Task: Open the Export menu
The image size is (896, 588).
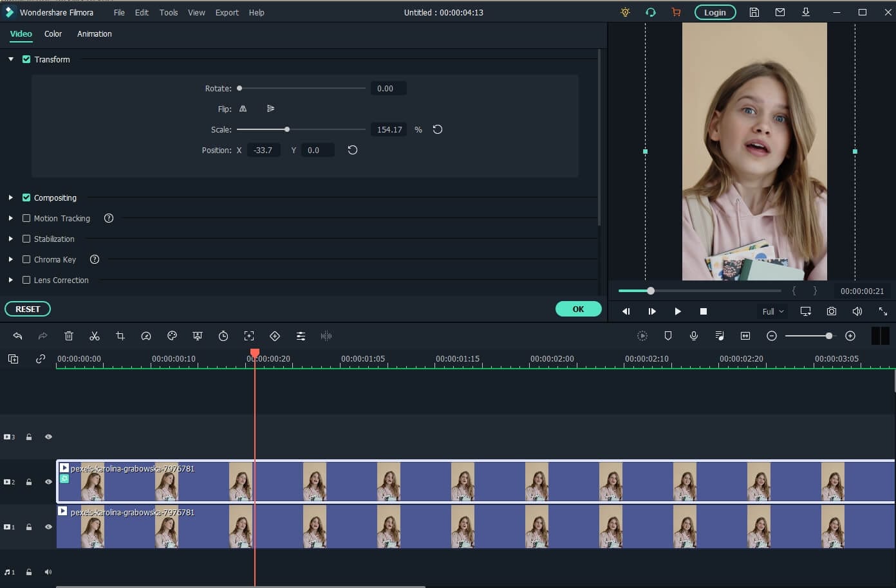Action: (227, 12)
